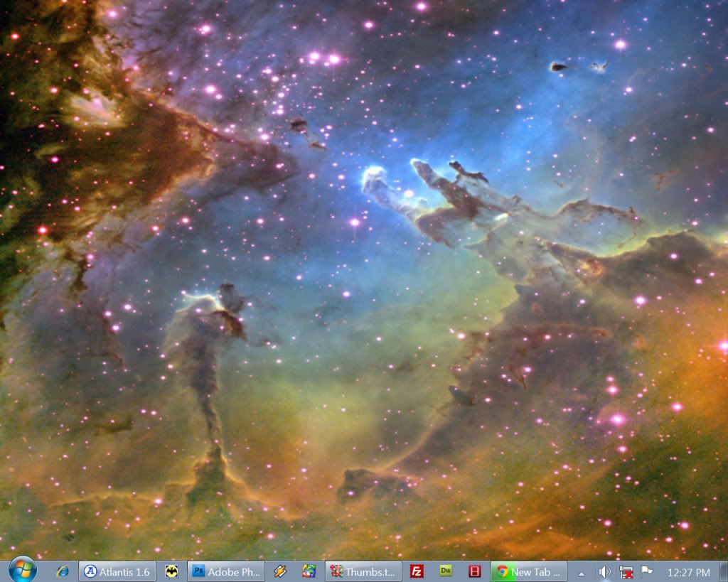
Task: Open the volume speaker control
Action: [x=604, y=572]
